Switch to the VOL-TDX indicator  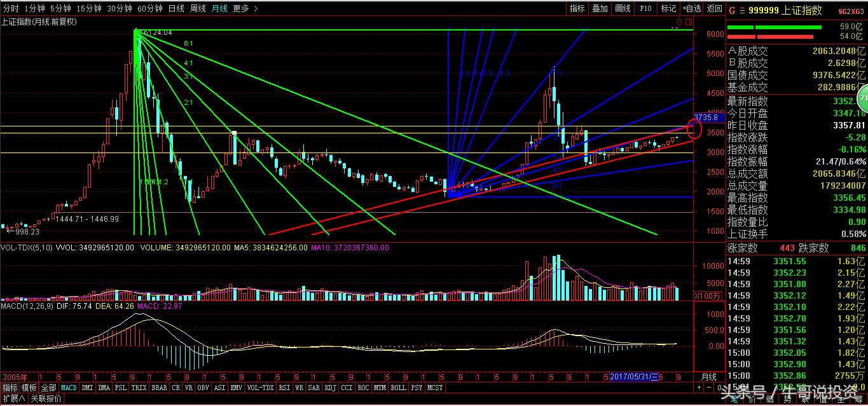[260, 388]
